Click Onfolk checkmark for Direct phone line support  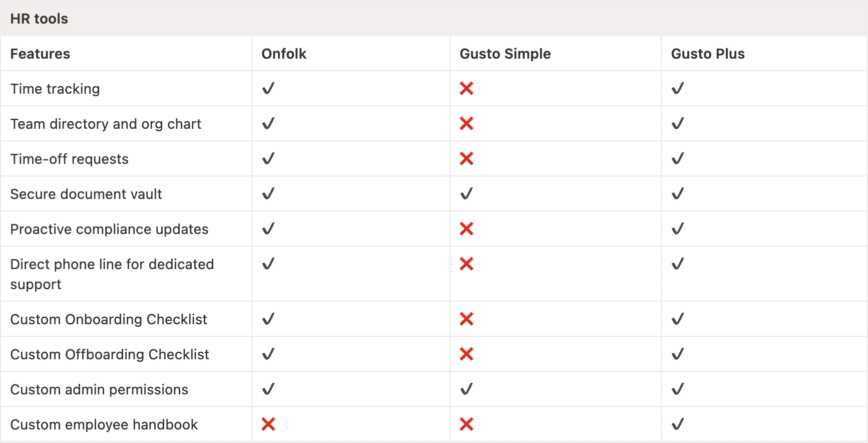268,264
